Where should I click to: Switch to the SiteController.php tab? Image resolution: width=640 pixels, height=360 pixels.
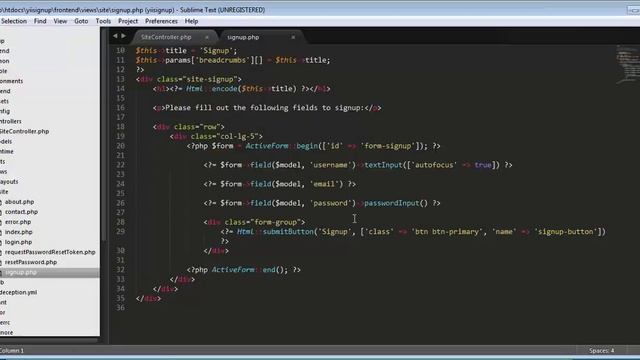[x=166, y=37]
